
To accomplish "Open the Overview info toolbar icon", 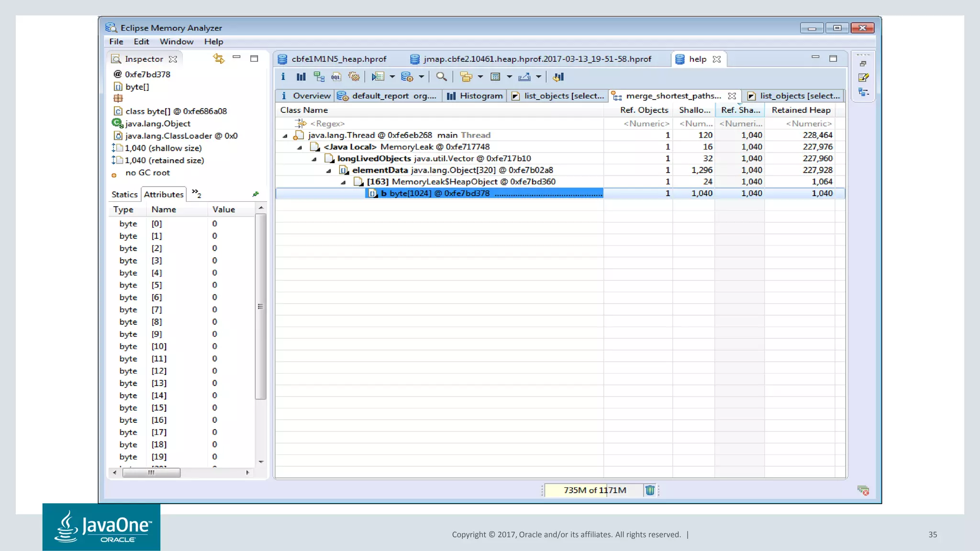I will tap(283, 77).
